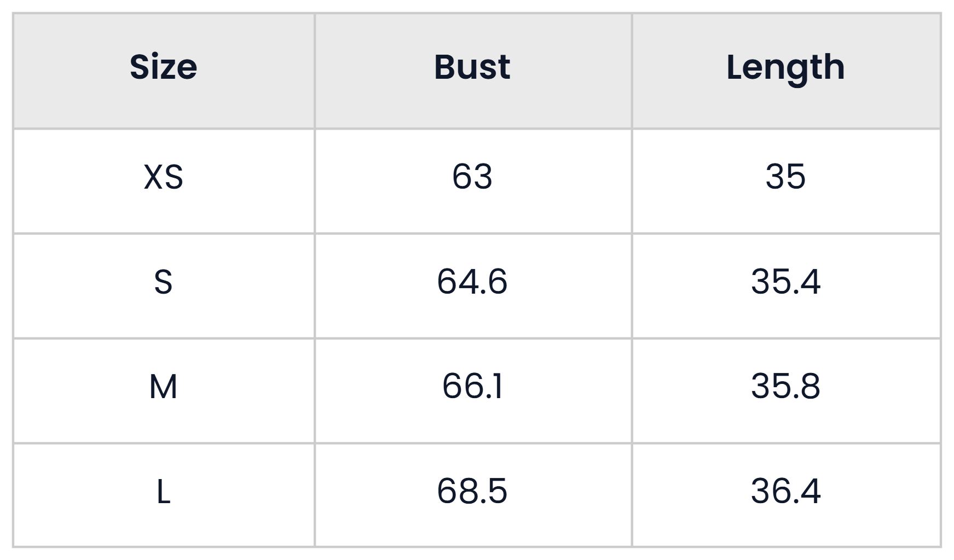This screenshot has height=560, width=954.
Task: Select the XS size cell
Action: (x=164, y=181)
